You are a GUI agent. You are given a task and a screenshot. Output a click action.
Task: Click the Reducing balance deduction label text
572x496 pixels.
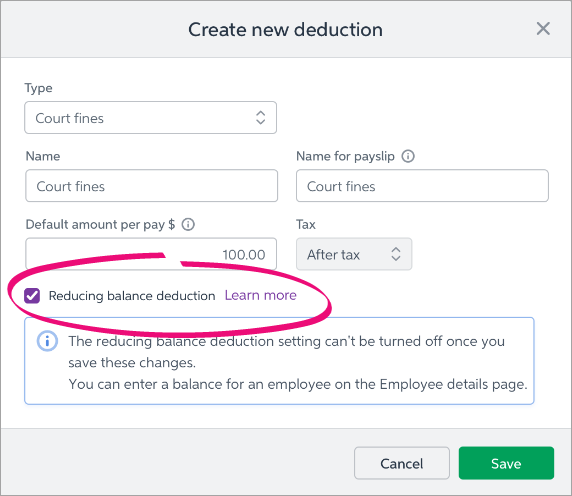coord(132,295)
